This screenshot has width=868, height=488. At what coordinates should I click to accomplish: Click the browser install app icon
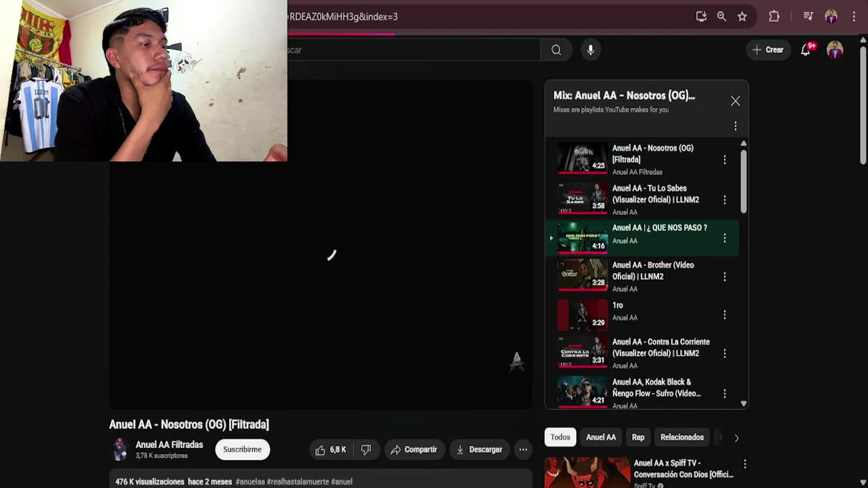pos(701,16)
